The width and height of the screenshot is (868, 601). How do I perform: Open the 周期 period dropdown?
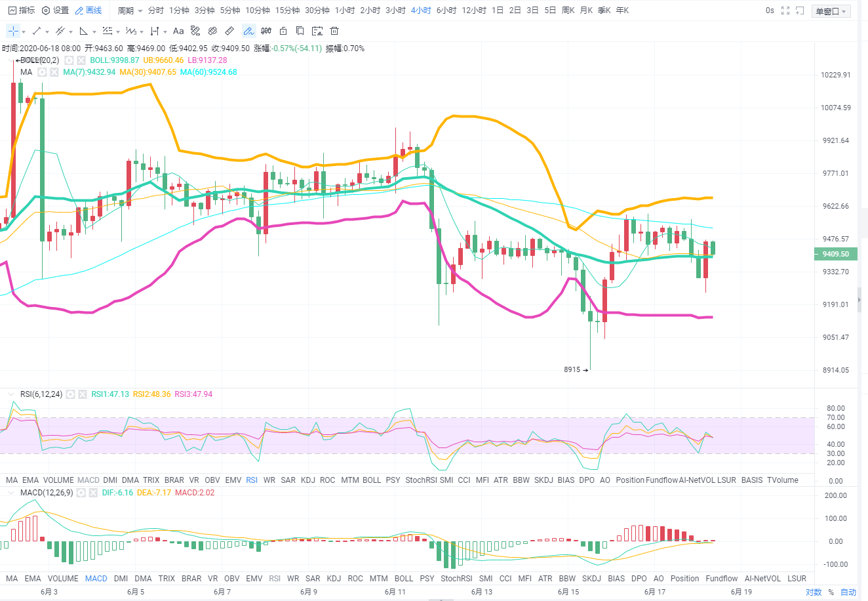(130, 10)
